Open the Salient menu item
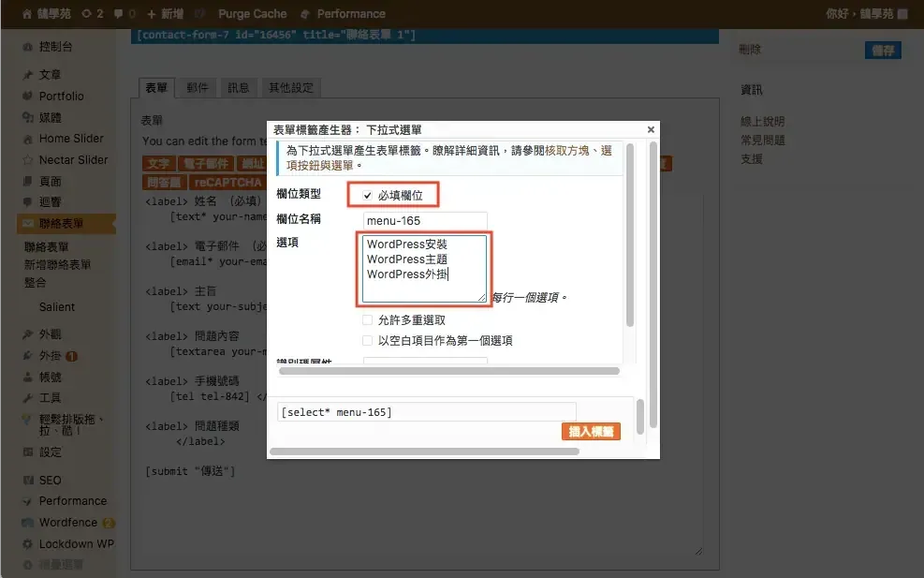Image resolution: width=924 pixels, height=578 pixels. 56,306
